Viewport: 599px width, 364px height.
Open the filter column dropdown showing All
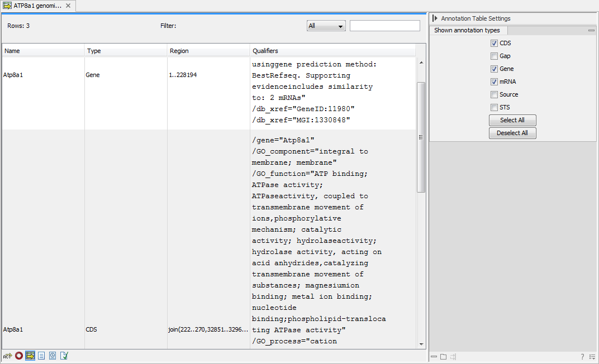tap(326, 25)
